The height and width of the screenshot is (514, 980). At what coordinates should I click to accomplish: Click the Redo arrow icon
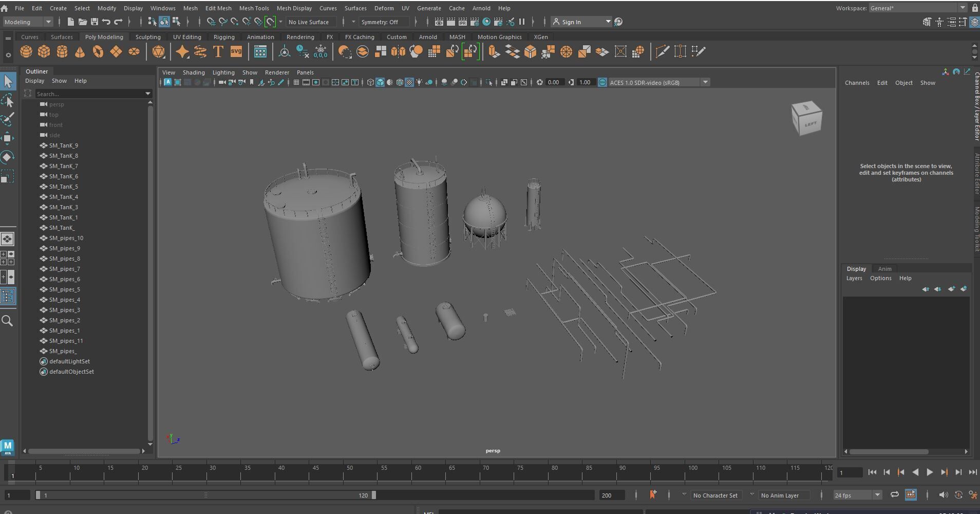point(118,22)
